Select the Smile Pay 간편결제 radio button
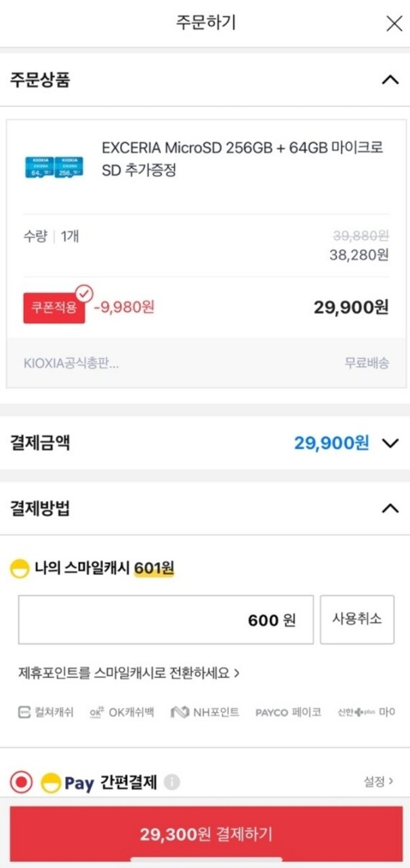Image resolution: width=410 pixels, height=868 pixels. (22, 783)
